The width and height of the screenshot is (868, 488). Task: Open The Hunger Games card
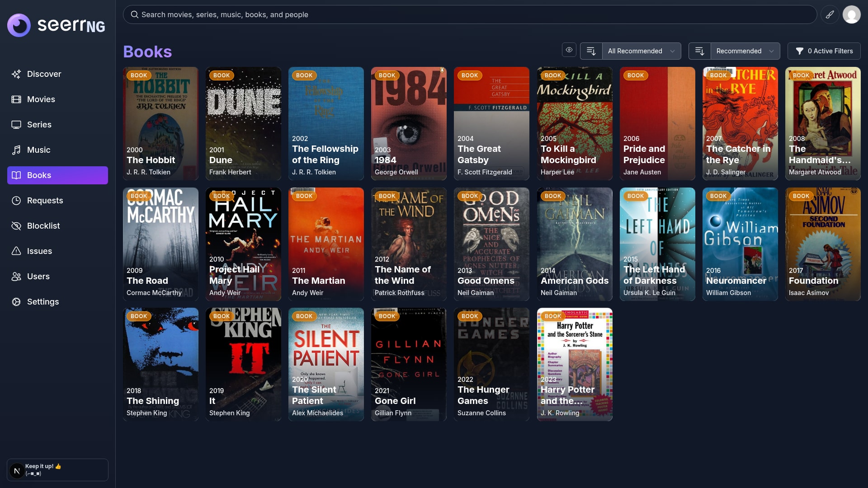(491, 365)
